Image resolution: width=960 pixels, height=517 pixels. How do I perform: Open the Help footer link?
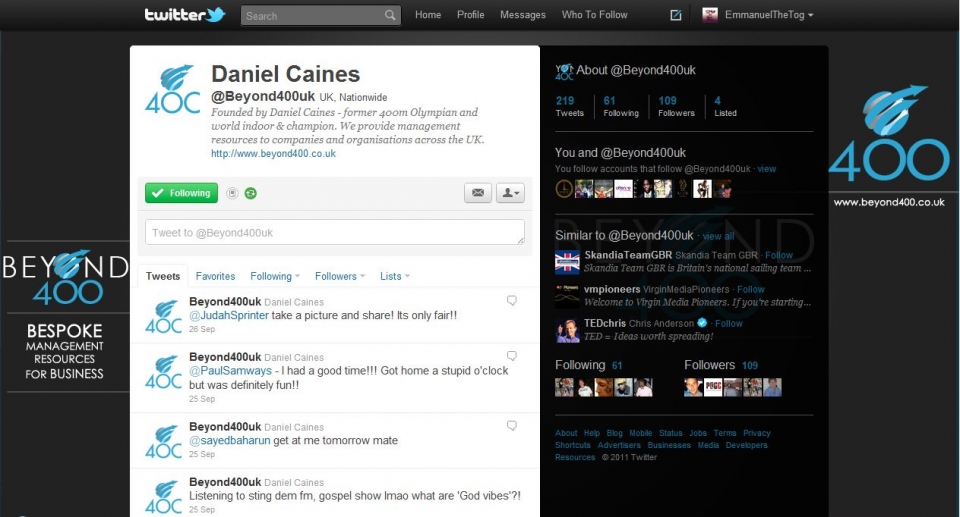click(x=591, y=433)
